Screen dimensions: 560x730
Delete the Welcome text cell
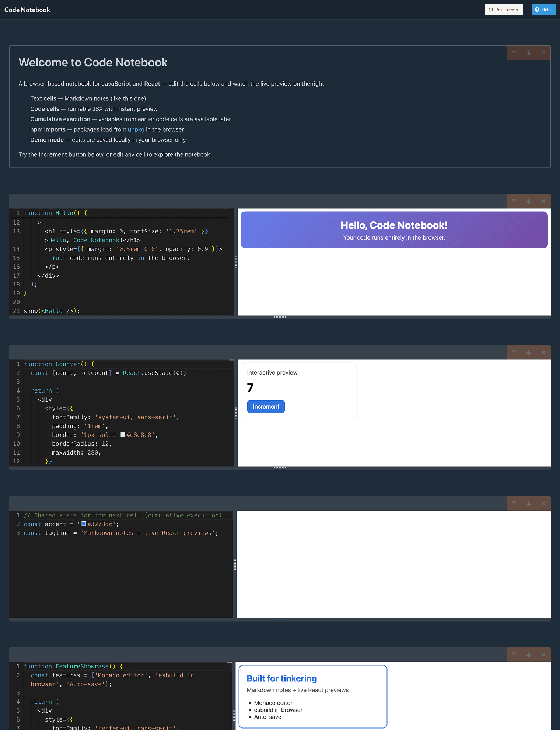[543, 53]
